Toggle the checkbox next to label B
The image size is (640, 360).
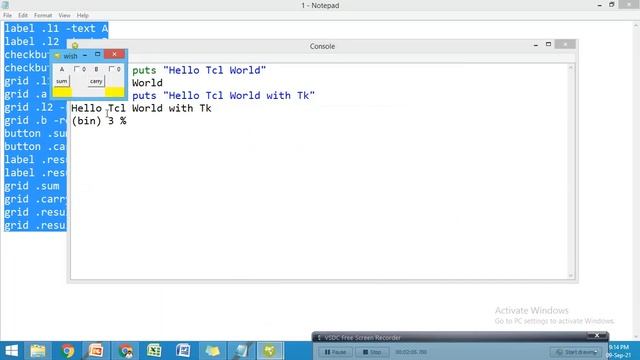pyautogui.click(x=111, y=69)
